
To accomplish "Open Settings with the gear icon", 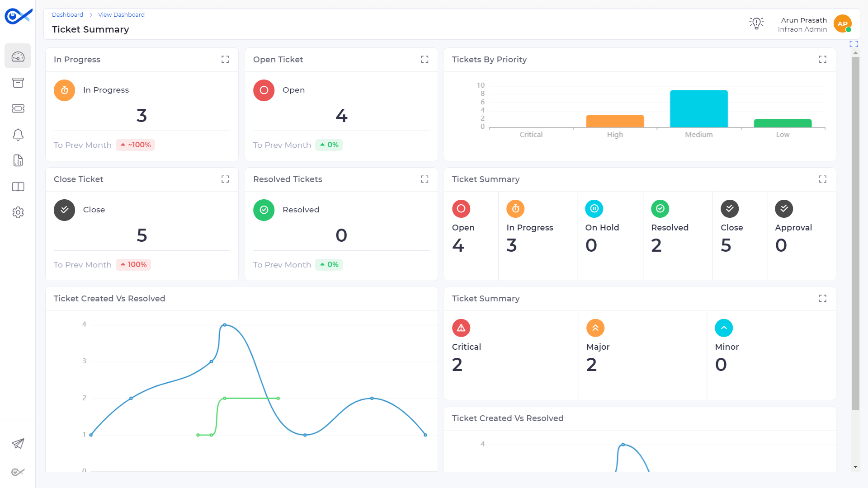I will coord(18,212).
